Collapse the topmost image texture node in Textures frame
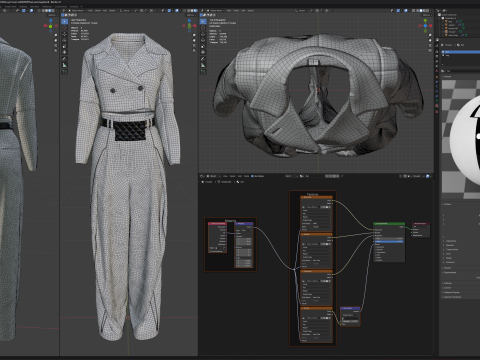This screenshot has width=480, height=360. [303, 197]
